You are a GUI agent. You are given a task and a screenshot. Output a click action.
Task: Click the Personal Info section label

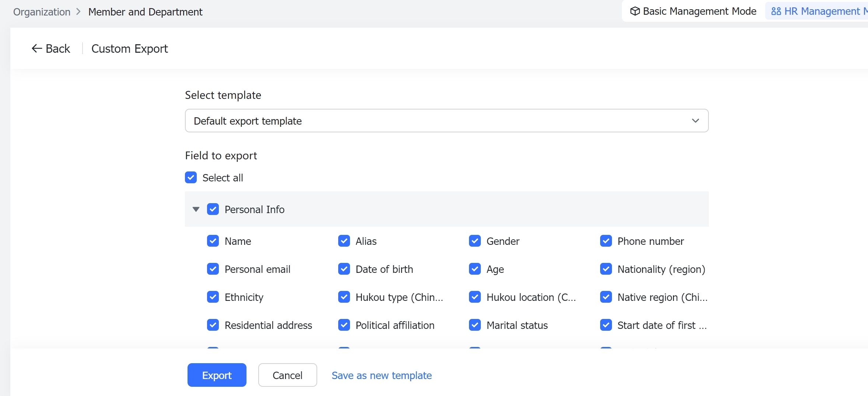tap(255, 209)
